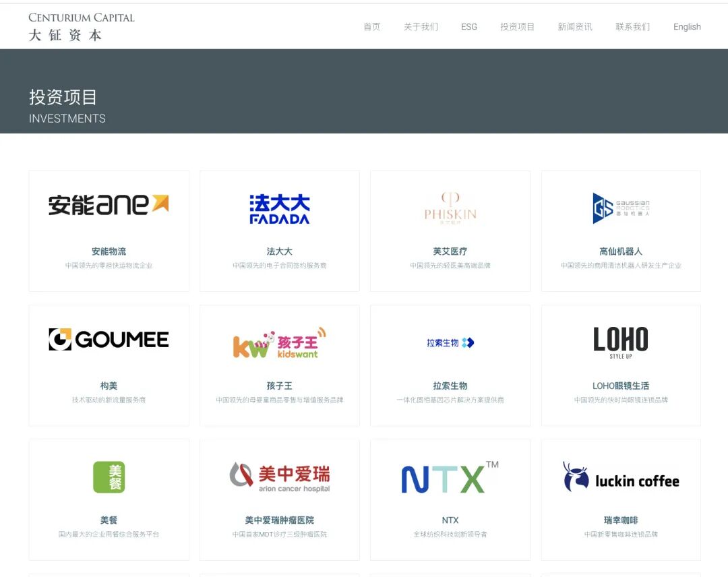Click description 中国领先的零担快运物流企业
The width and height of the screenshot is (728, 577).
coord(109,266)
